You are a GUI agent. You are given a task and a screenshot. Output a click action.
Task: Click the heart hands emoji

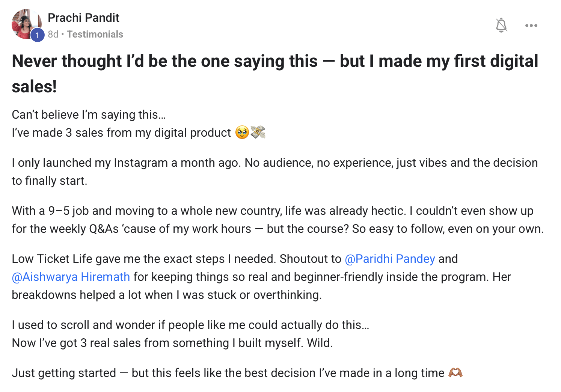[x=455, y=373]
